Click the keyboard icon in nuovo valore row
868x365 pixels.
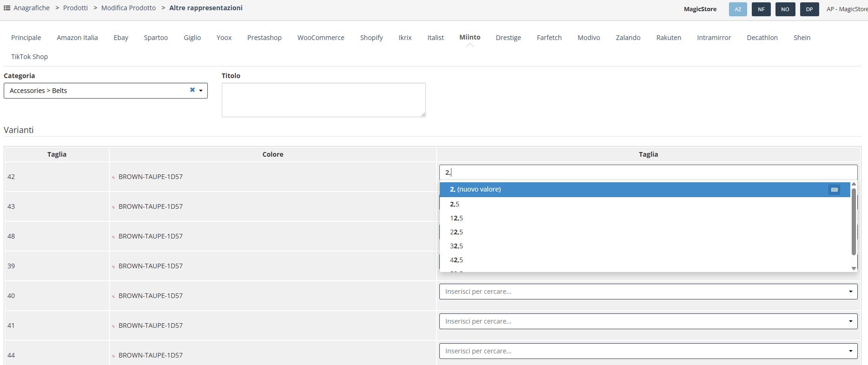coord(834,190)
